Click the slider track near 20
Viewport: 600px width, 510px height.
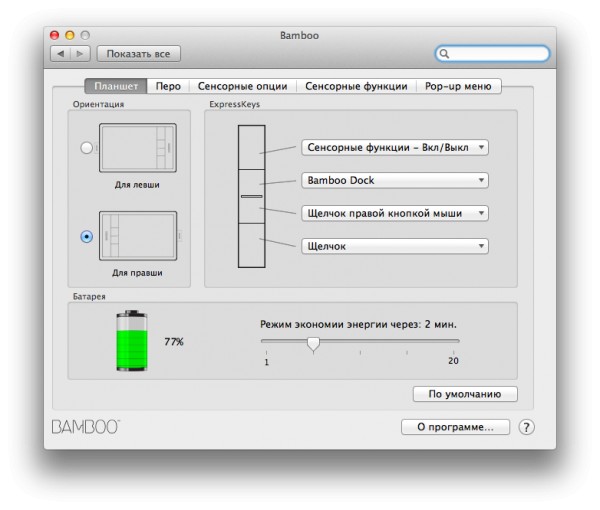click(x=453, y=341)
